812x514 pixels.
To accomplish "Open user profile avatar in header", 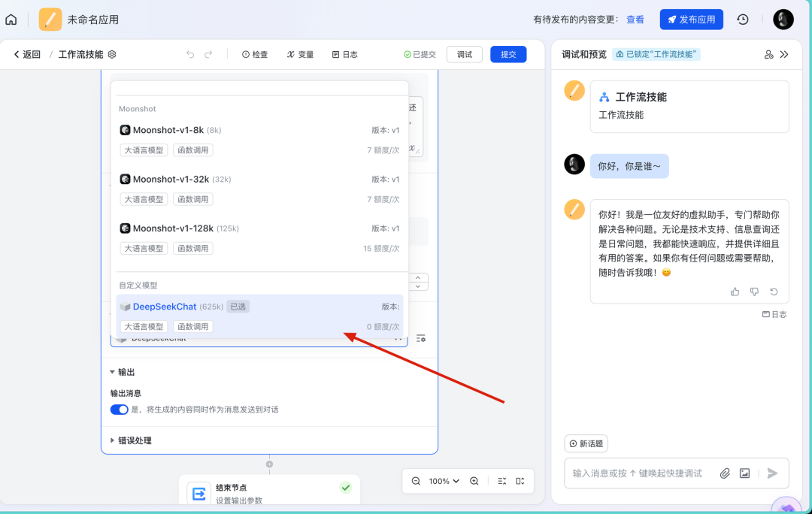I will tap(783, 20).
